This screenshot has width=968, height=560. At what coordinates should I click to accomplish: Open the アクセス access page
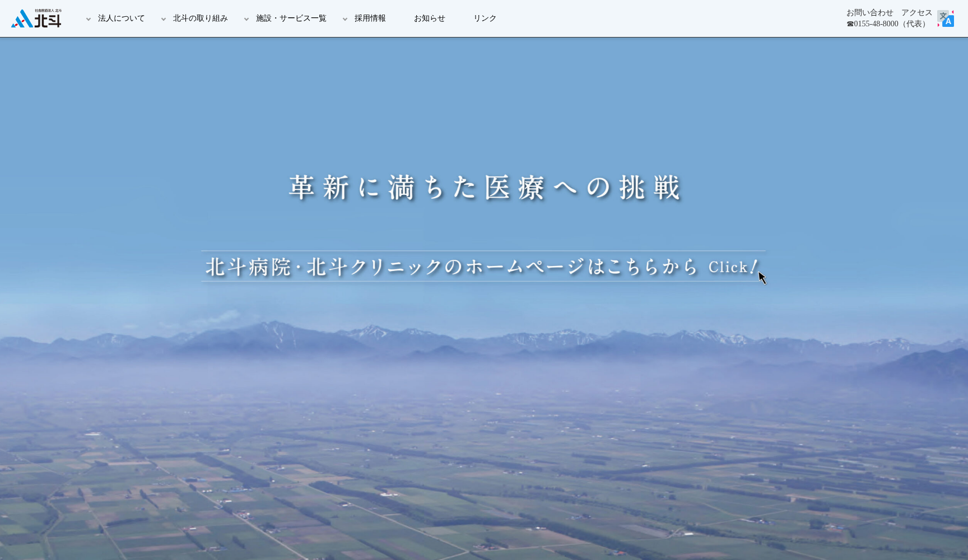(917, 12)
